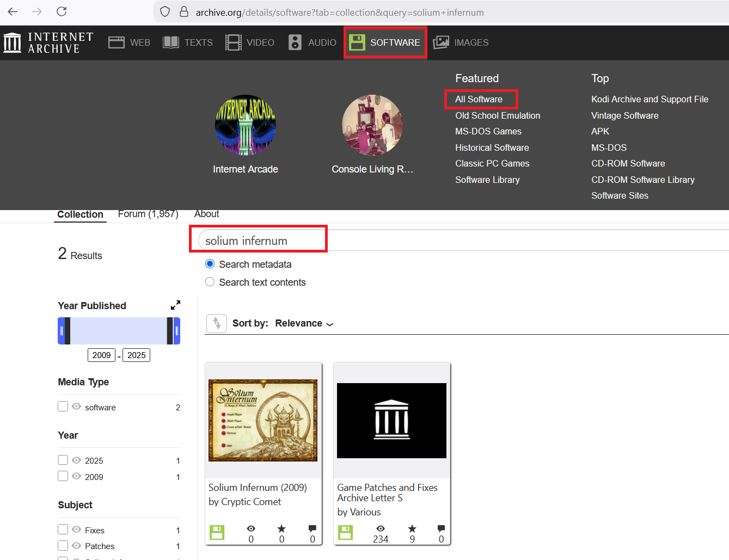Open the IMAGES menu in the top navigation
Screen dimensions: 729x560
point(461,42)
